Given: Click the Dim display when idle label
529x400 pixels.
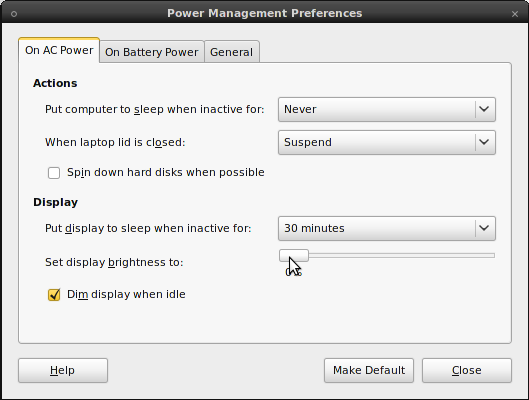Looking at the screenshot, I should pos(126,294).
